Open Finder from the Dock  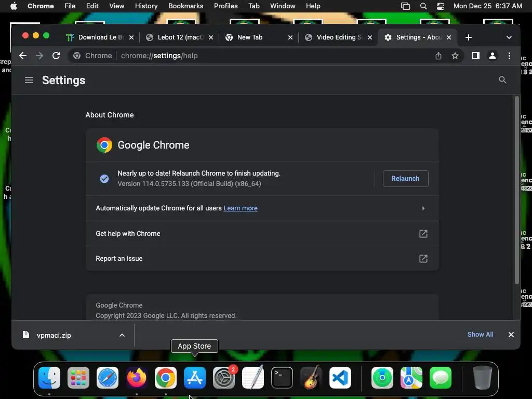pyautogui.click(x=49, y=378)
